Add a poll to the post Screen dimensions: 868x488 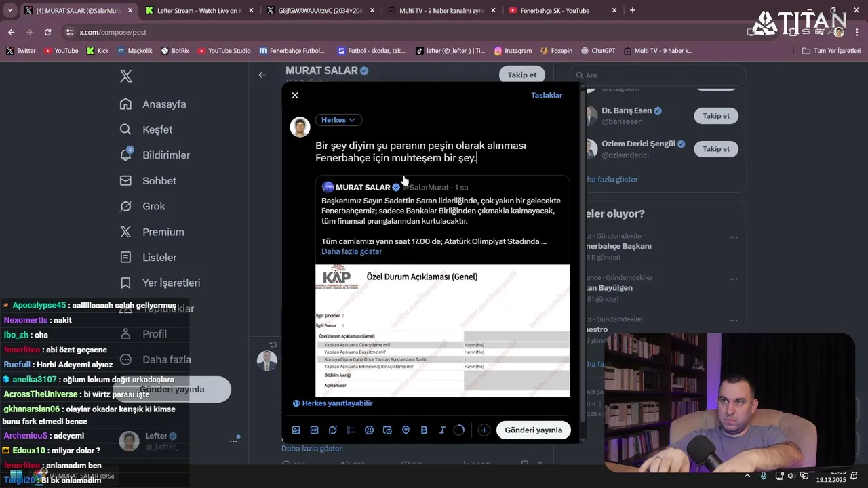tap(351, 430)
